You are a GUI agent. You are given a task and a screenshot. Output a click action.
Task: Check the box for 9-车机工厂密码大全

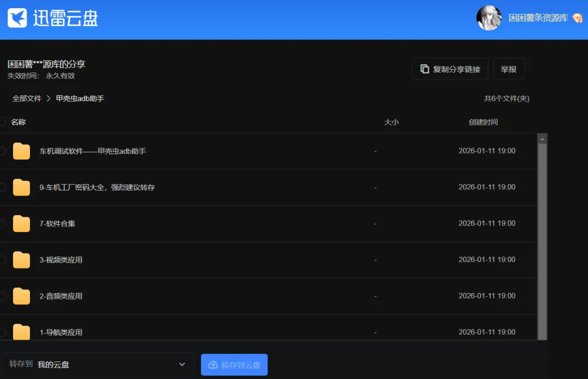tap(2, 187)
